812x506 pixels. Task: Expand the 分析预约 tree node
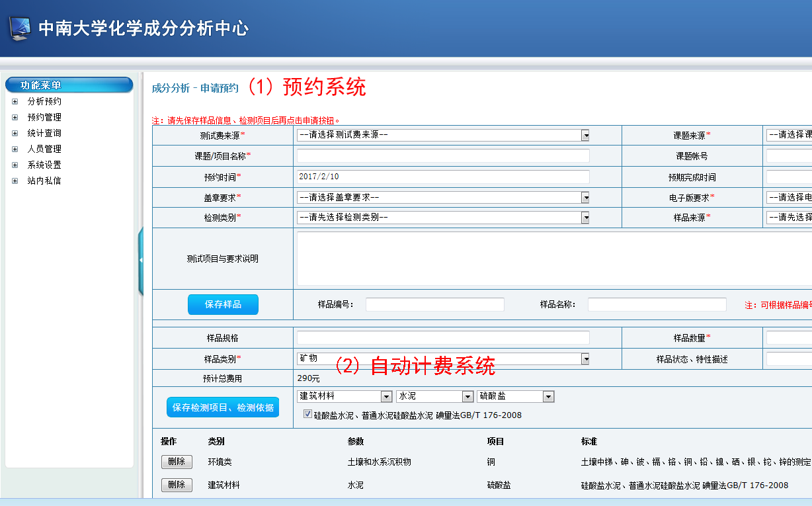tap(15, 102)
